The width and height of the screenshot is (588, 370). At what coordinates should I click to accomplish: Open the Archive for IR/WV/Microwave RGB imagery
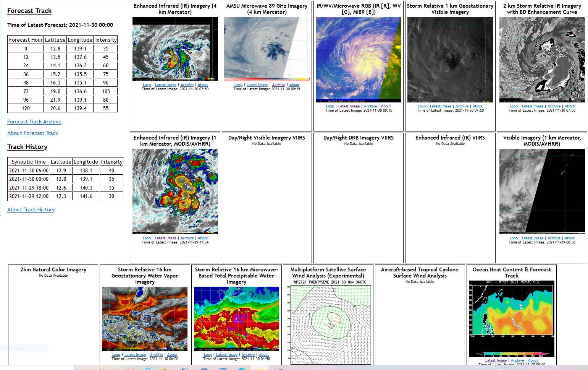370,106
